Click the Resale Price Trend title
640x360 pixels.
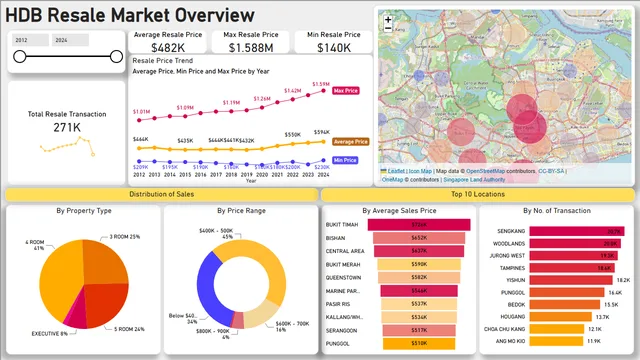162,60
